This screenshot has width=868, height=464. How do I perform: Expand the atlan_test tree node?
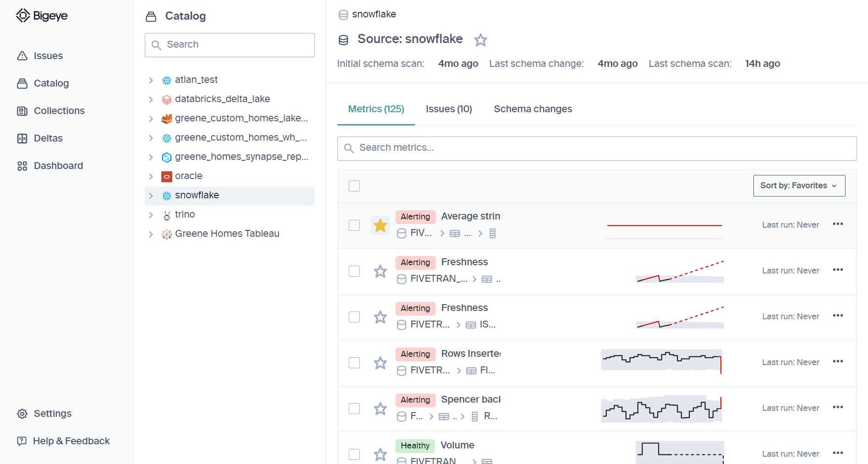coord(151,80)
